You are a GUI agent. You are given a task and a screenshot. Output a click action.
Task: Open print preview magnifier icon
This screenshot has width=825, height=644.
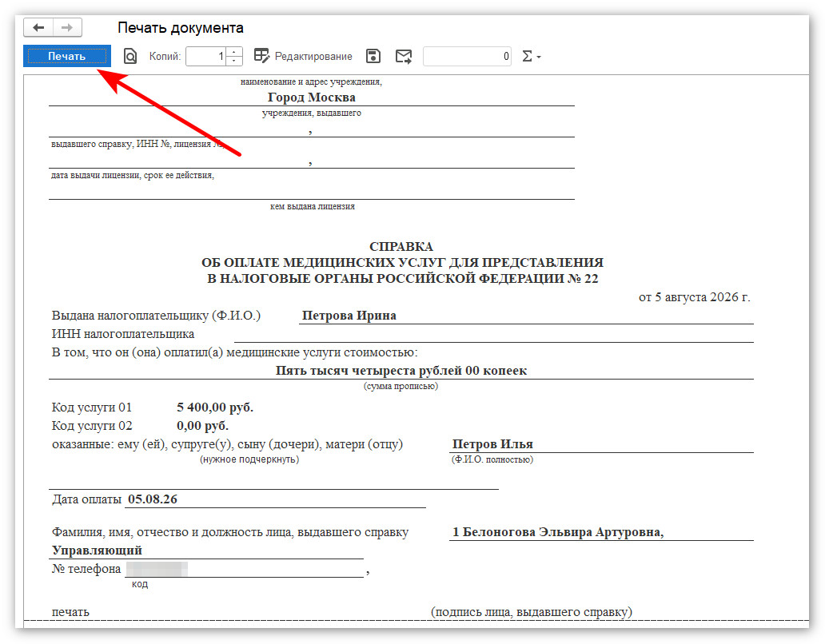tap(130, 56)
